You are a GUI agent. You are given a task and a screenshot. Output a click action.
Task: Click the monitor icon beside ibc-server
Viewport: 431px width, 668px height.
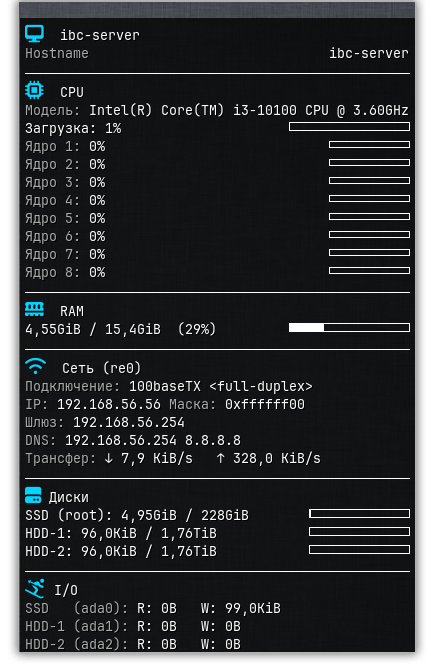tap(34, 34)
